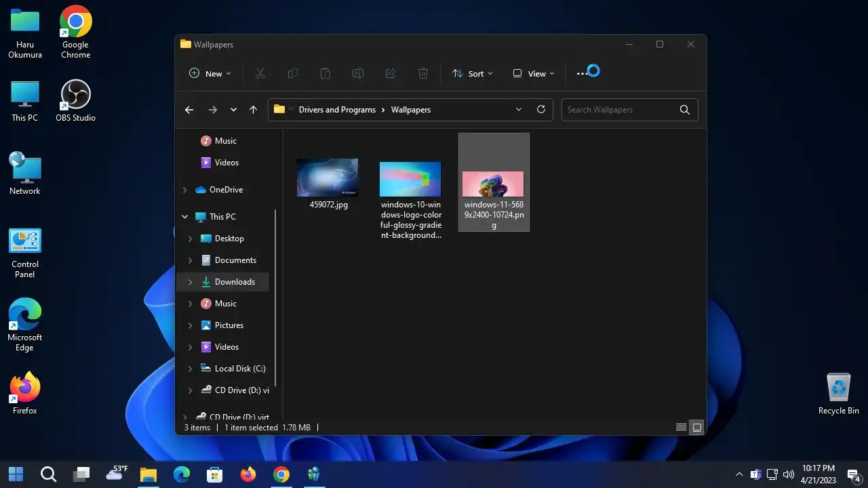Go forward with the right arrow
Viewport: 868px width, 488px height.
pyautogui.click(x=212, y=109)
